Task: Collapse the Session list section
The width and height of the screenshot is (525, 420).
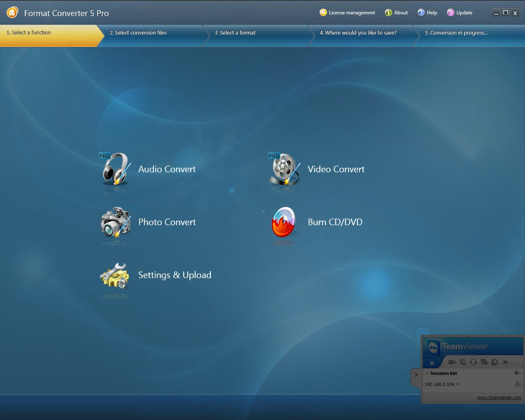Action: [427, 374]
